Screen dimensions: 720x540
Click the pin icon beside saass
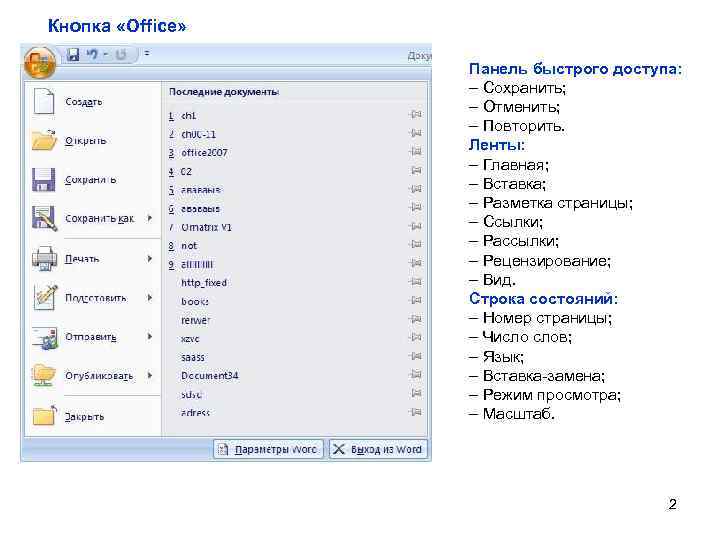point(416,356)
